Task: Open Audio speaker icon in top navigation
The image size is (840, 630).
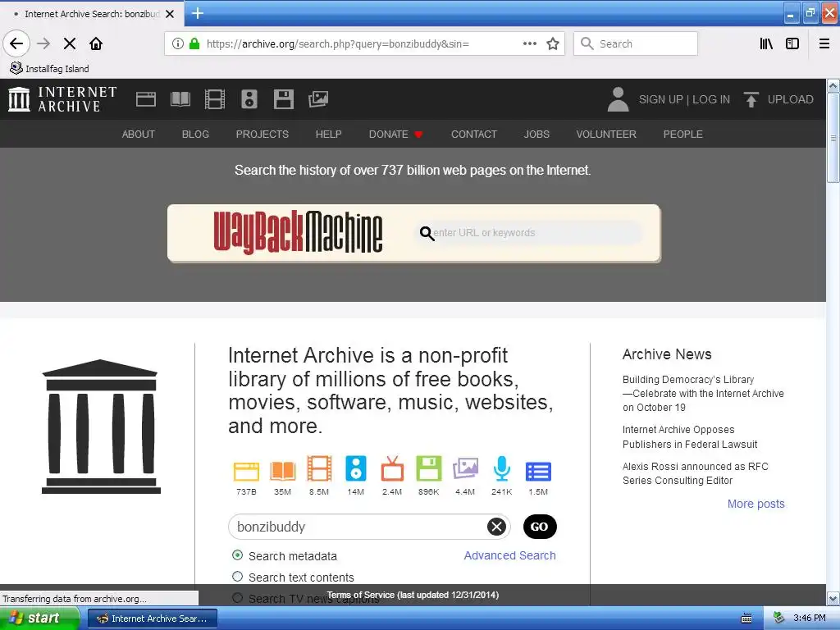Action: 249,99
